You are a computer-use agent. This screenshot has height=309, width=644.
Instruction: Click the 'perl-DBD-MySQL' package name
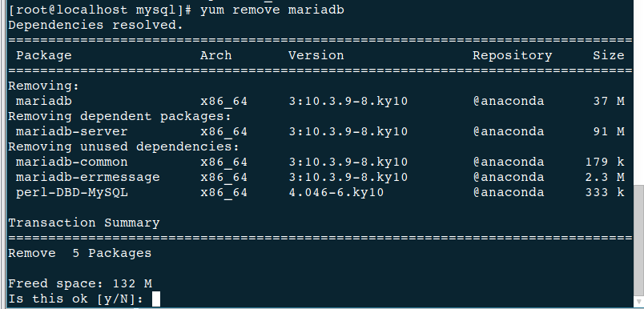(71, 192)
